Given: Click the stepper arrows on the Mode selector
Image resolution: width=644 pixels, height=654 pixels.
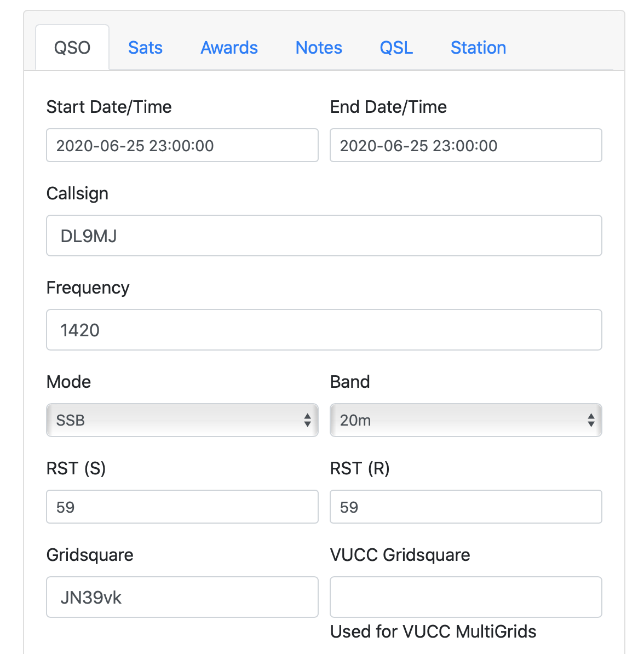Looking at the screenshot, I should [307, 420].
